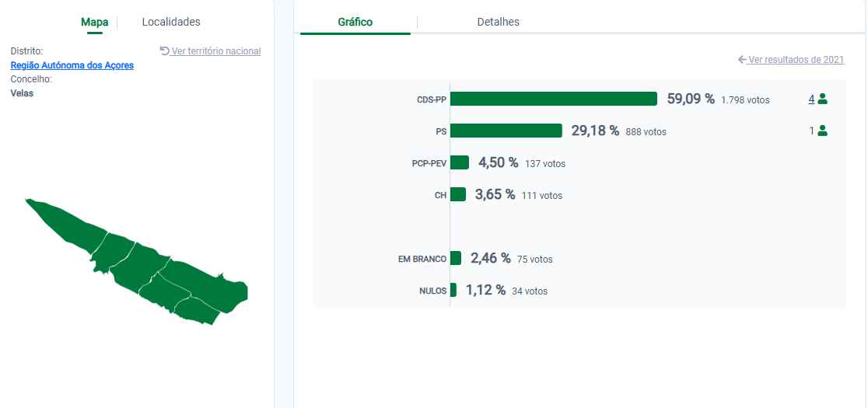The width and height of the screenshot is (868, 408).
Task: Open the Região Autónoma dos Açores link
Action: click(x=72, y=65)
